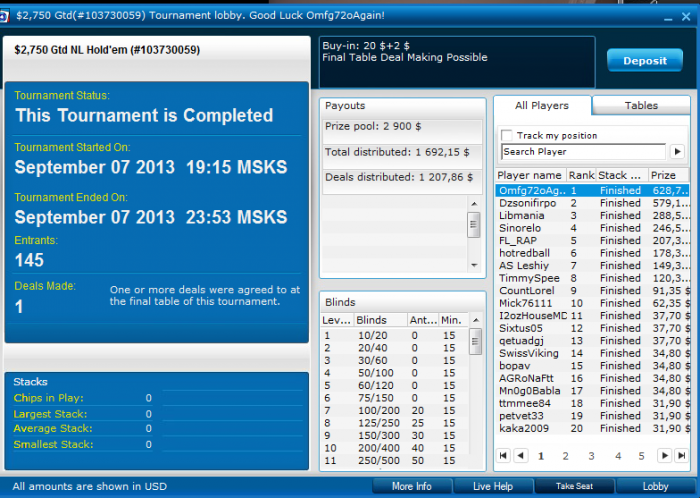Select player row SwissViking
The height and width of the screenshot is (498, 700).
coord(592,353)
